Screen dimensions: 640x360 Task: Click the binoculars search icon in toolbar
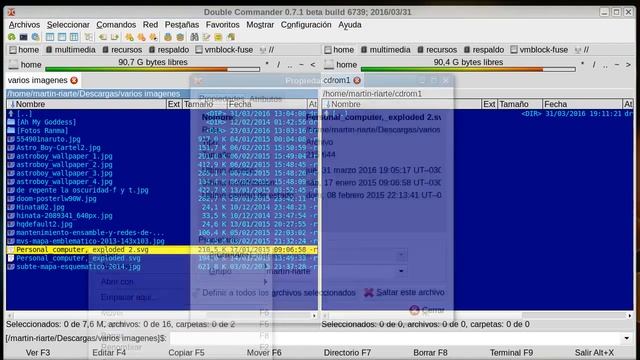pos(194,37)
